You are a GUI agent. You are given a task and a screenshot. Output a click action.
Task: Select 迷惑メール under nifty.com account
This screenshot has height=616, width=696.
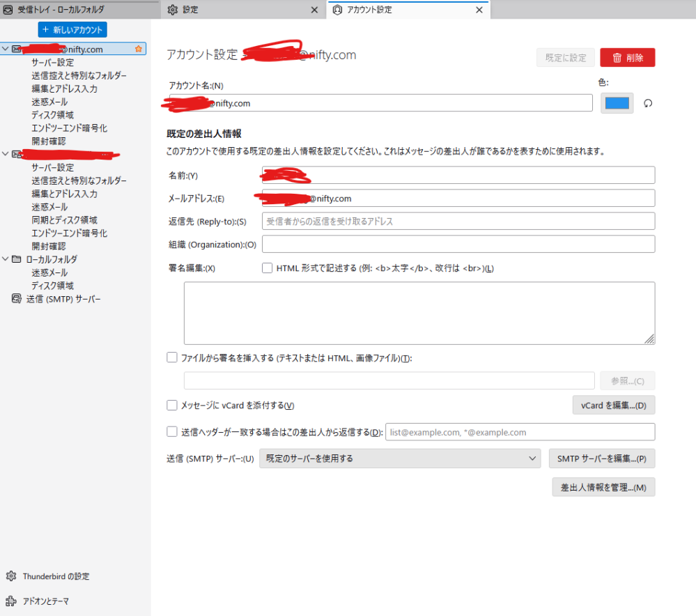pos(49,102)
